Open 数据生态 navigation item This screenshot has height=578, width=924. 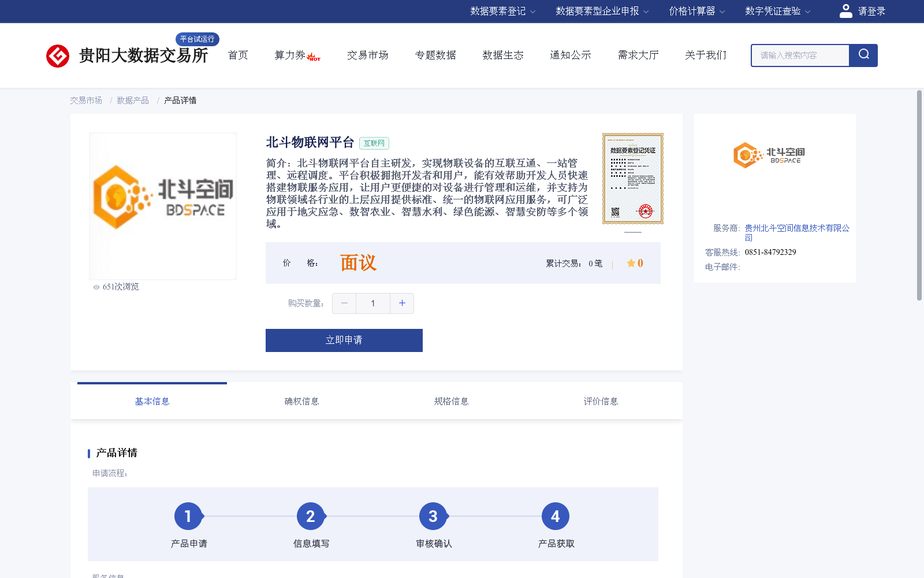click(503, 55)
